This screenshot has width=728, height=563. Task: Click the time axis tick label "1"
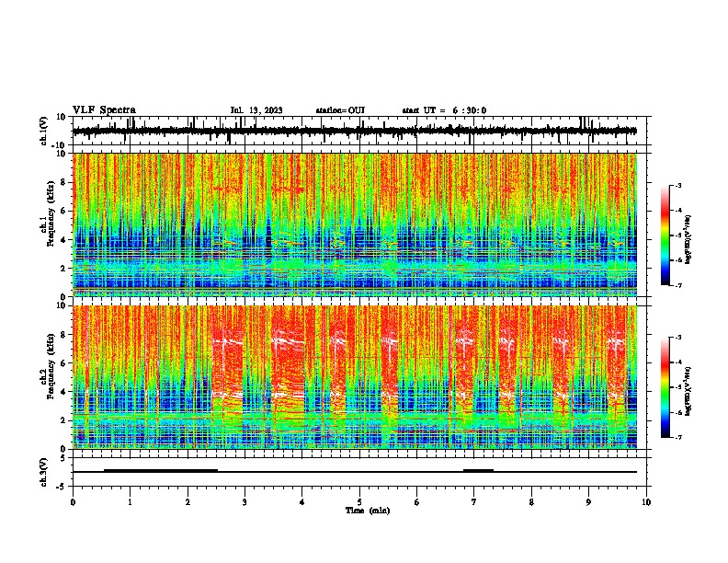130,502
